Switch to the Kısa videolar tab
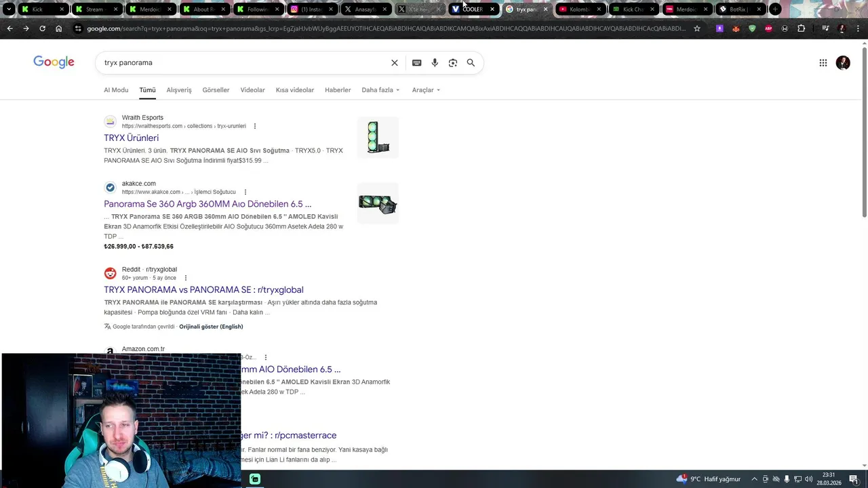Screen dimensions: 868x488 tap(295, 89)
